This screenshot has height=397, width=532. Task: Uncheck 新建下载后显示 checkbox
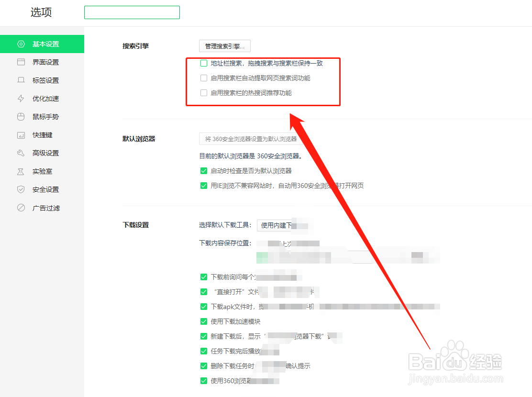pyautogui.click(x=204, y=336)
